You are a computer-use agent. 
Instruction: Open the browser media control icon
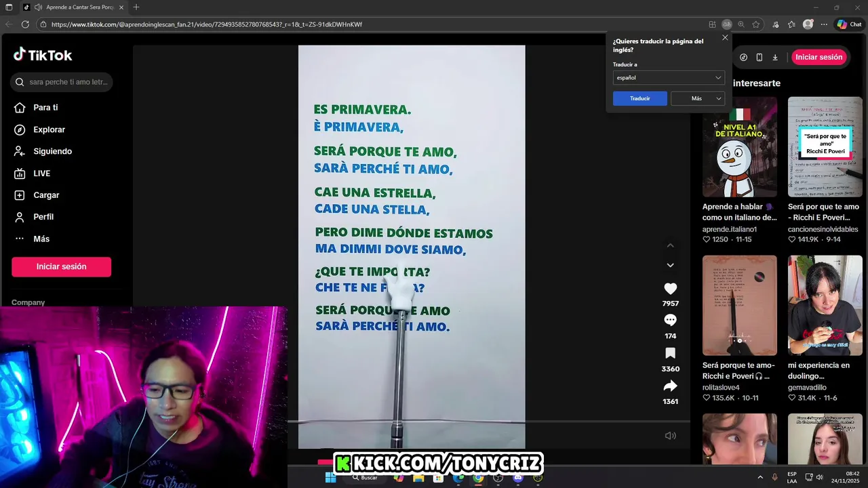(x=775, y=24)
